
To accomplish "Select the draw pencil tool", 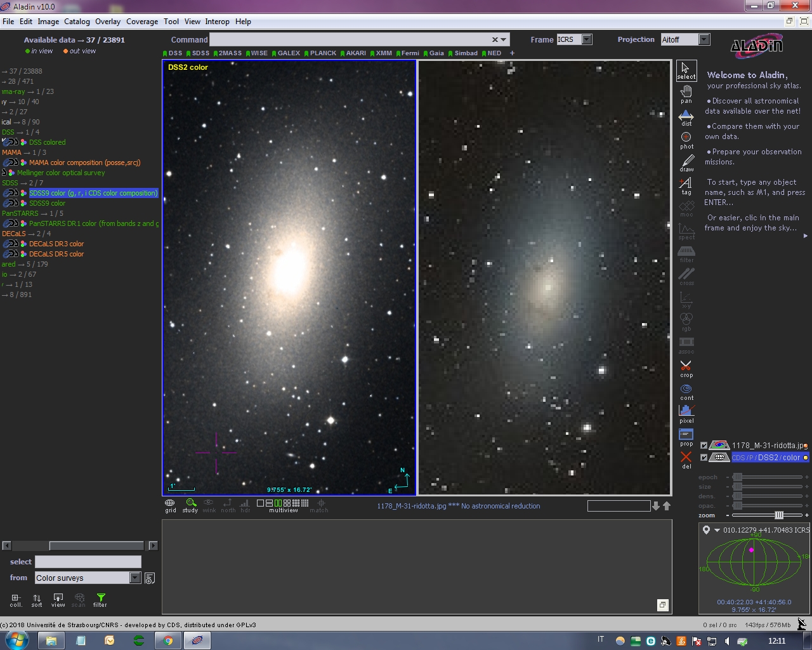I will pyautogui.click(x=686, y=163).
